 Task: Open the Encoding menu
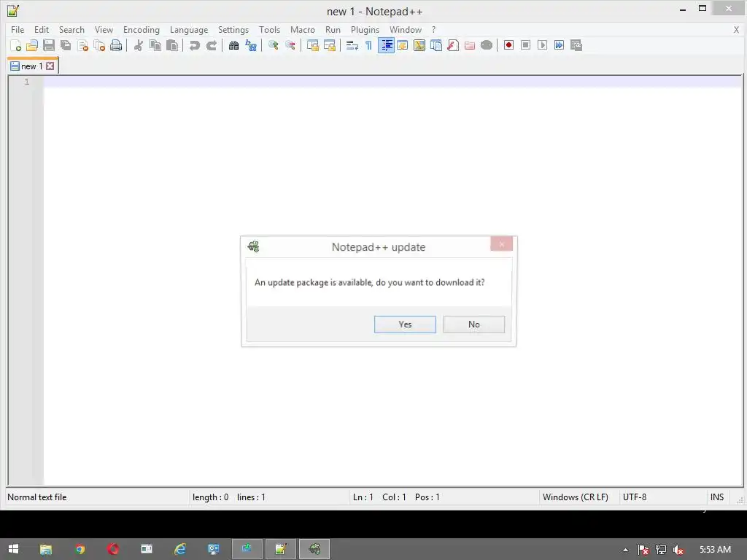[142, 29]
